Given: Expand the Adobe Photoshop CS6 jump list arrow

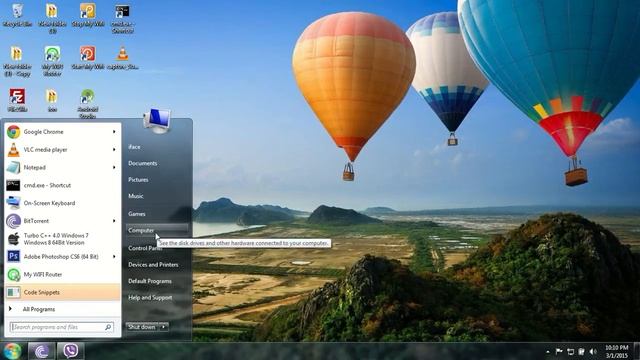Looking at the screenshot, I should 114,256.
